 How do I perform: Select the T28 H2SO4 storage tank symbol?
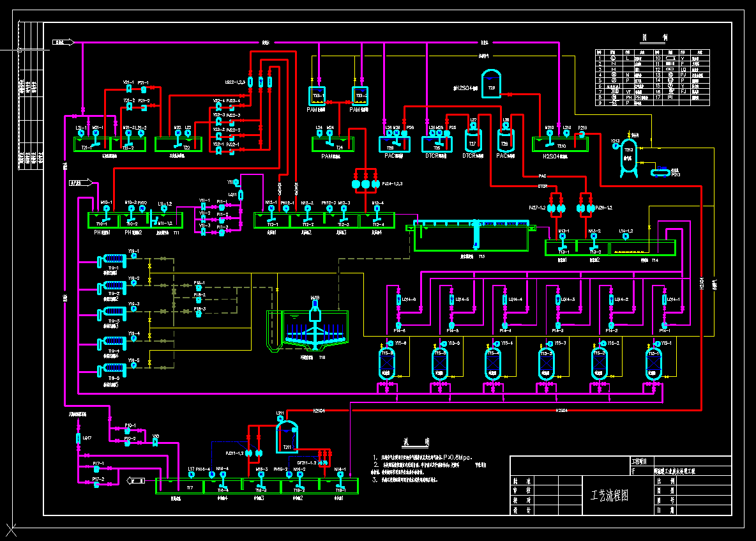click(491, 84)
